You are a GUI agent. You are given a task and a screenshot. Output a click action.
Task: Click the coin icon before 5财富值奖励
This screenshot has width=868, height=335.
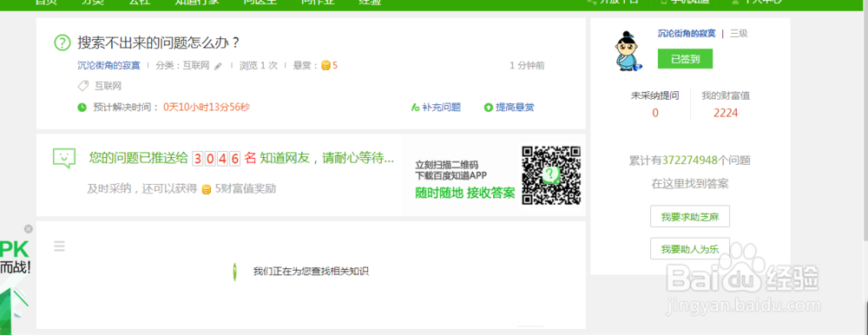[206, 189]
